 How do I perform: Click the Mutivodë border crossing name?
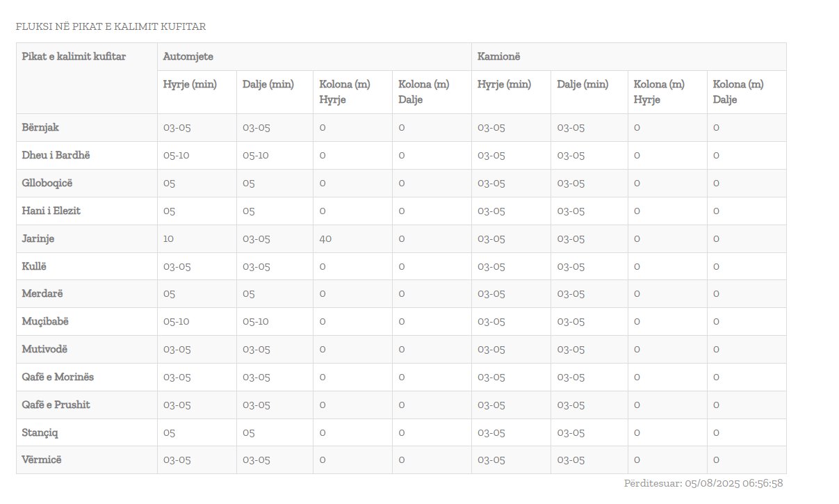pos(44,349)
